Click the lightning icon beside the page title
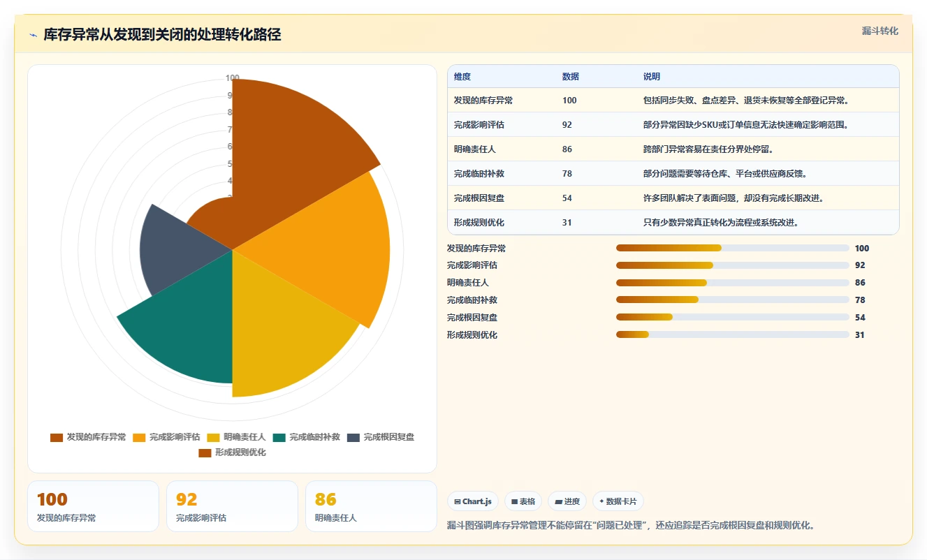This screenshot has height=560, width=927. (x=34, y=35)
